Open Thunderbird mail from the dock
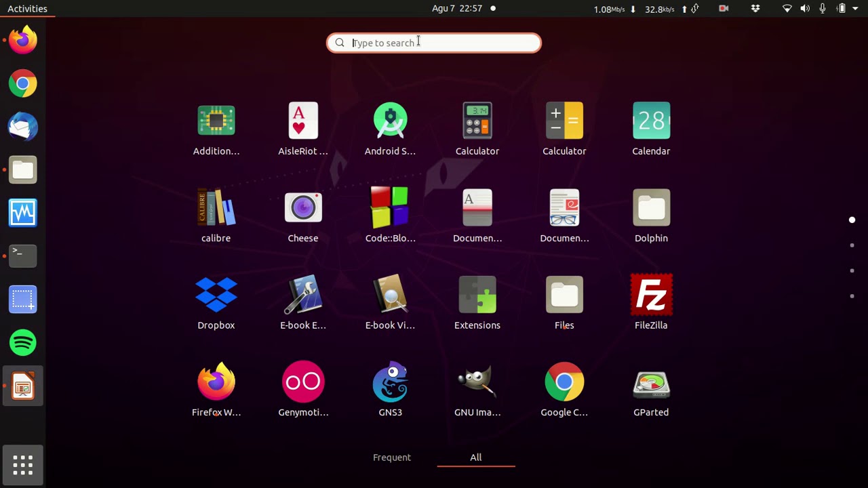Viewport: 868px width, 488px height. (23, 127)
